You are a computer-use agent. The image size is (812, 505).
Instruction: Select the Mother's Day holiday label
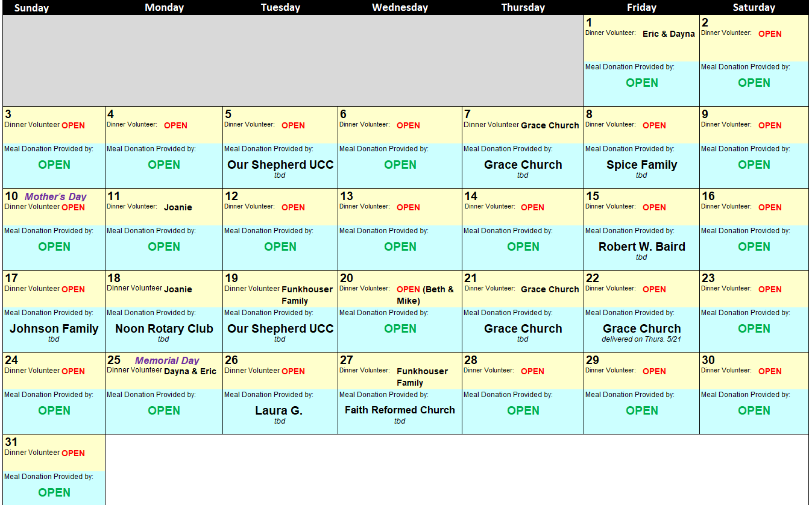(55, 196)
